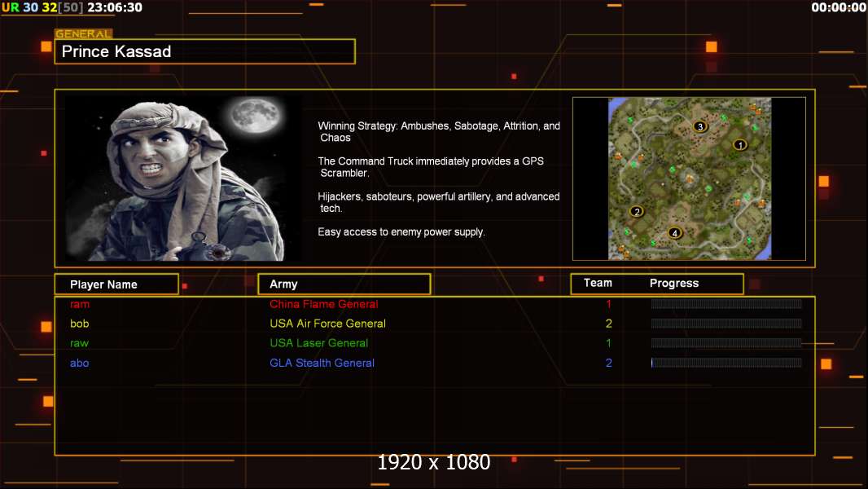Click the USA Air Force General entry
Viewport: 868px width, 489px height.
click(327, 324)
